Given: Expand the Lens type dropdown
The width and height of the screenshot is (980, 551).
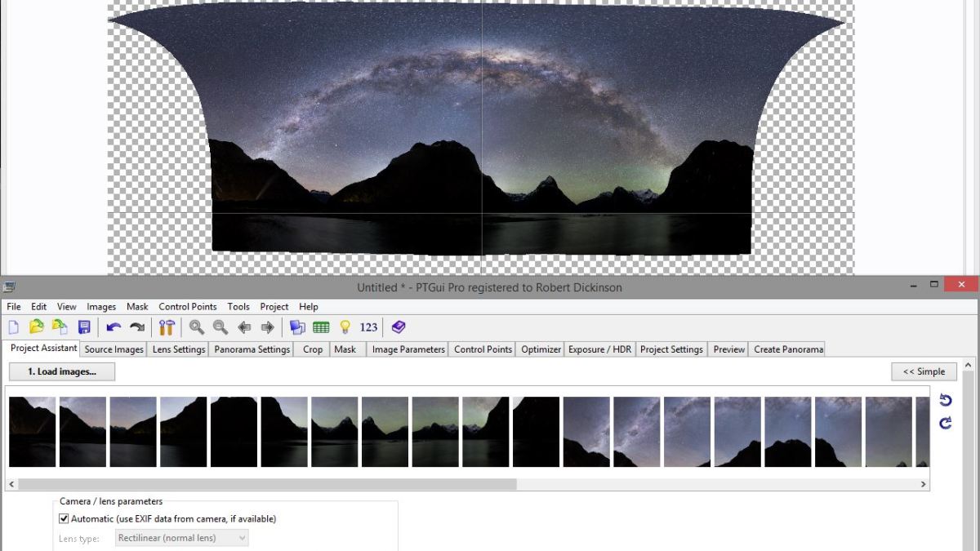Looking at the screenshot, I should pos(241,538).
